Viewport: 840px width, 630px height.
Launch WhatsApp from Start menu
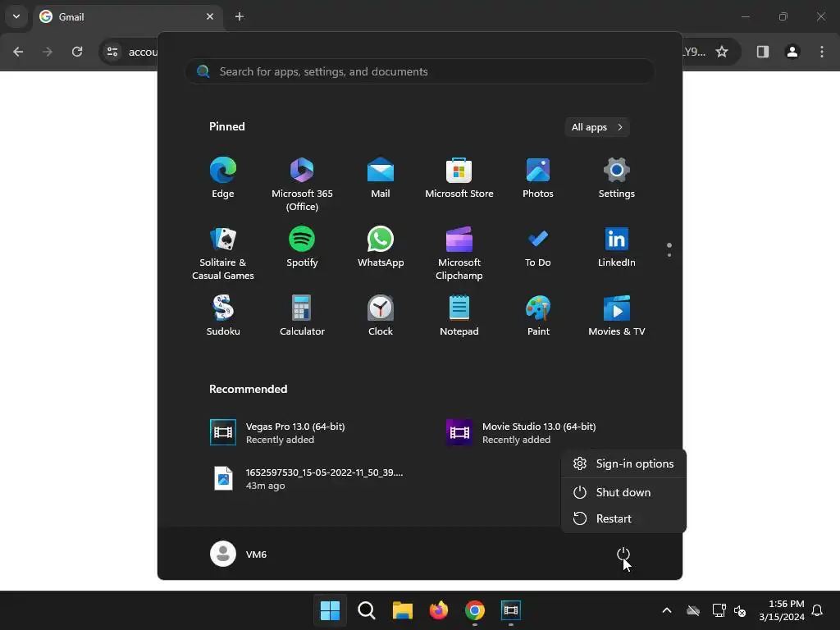(x=381, y=248)
